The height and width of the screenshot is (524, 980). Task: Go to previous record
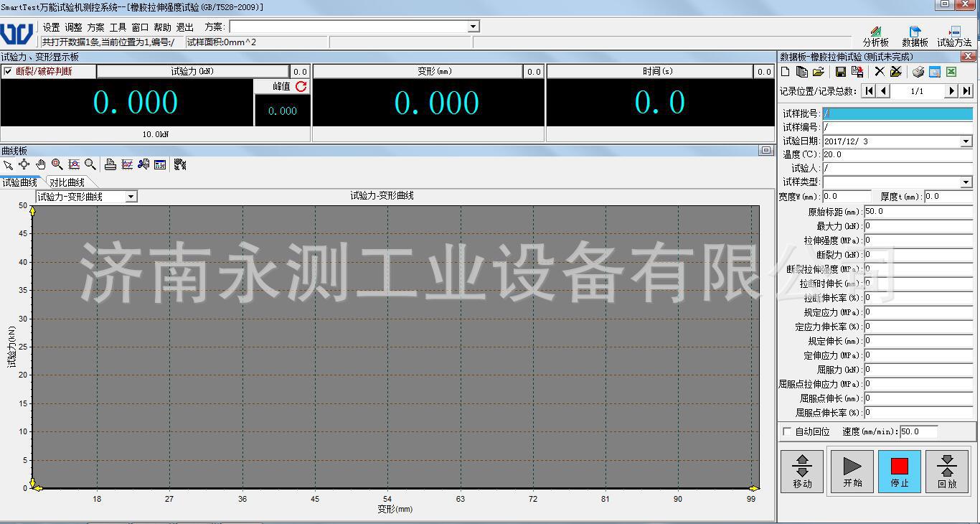[884, 91]
